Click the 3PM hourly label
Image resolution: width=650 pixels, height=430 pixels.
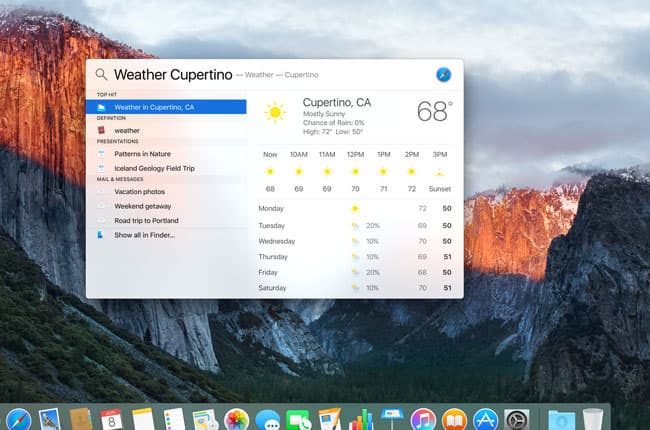point(440,154)
